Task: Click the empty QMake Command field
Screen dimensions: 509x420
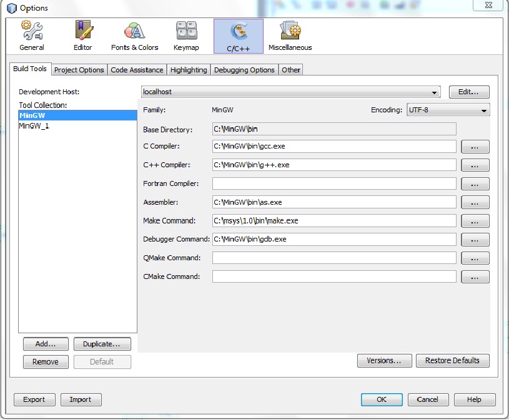Action: click(x=334, y=258)
